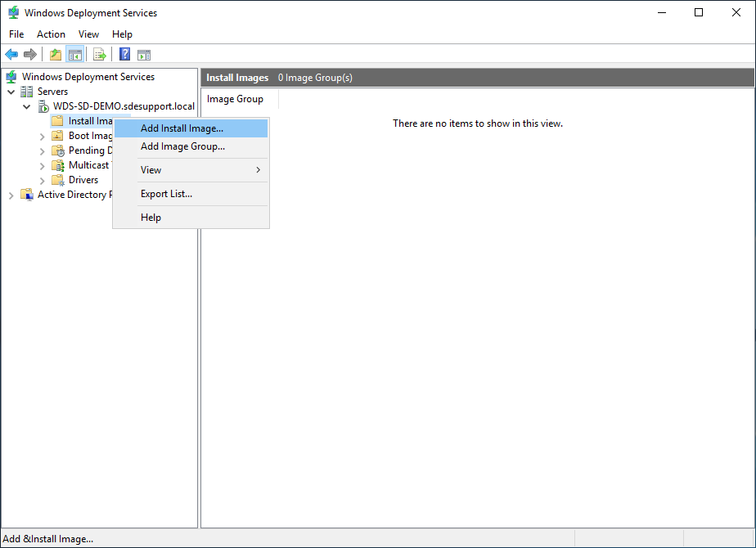Select the Servers tree label
The height and width of the screenshot is (548, 756).
52,92
